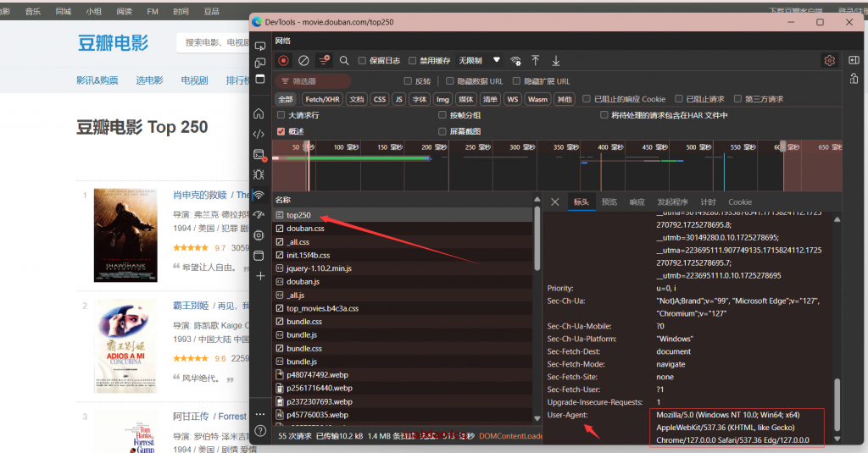This screenshot has height=453, width=868.
Task: Click the export HAR download arrow
Action: point(556,61)
